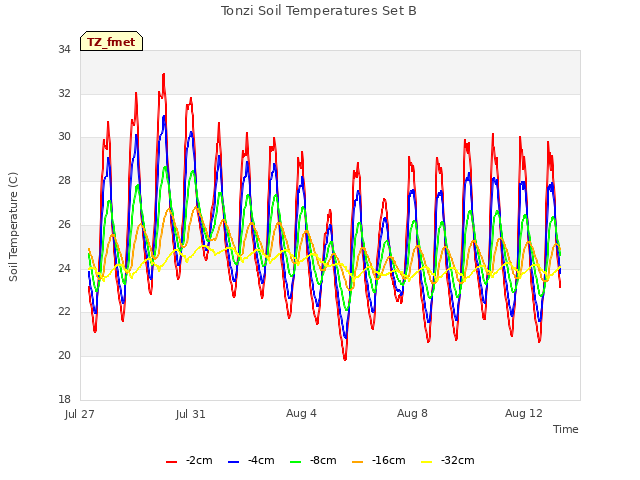Screen dimensions: 640x480
Task: Click the 34 y-axis tick label
Action: (64, 49)
